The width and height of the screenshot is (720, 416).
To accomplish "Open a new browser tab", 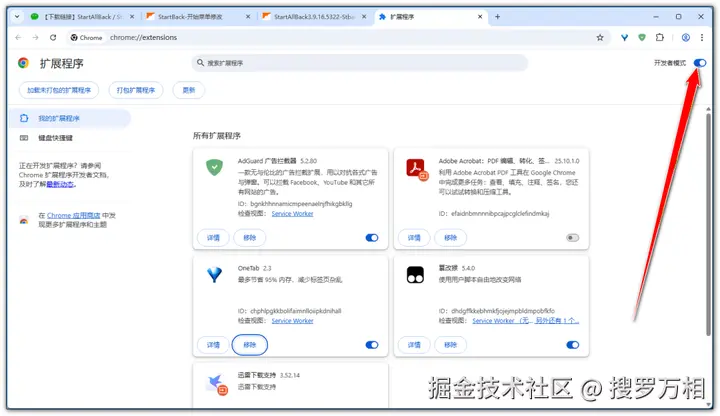I will (x=497, y=17).
